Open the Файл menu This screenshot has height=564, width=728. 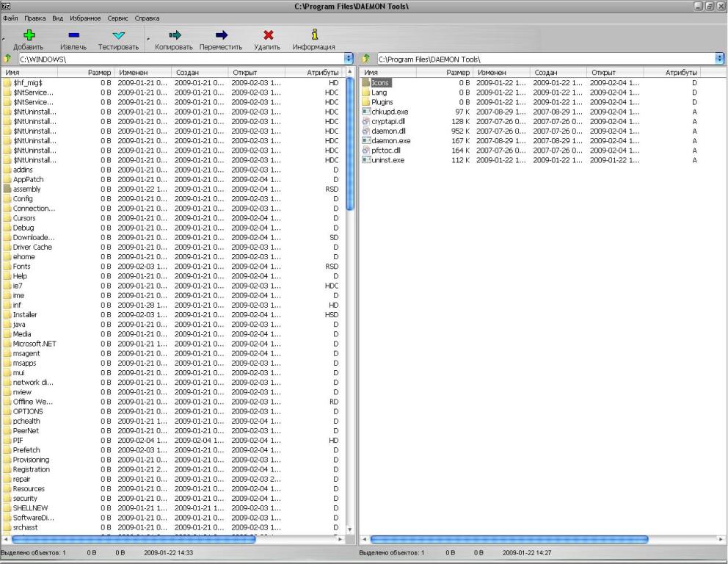(x=10, y=18)
